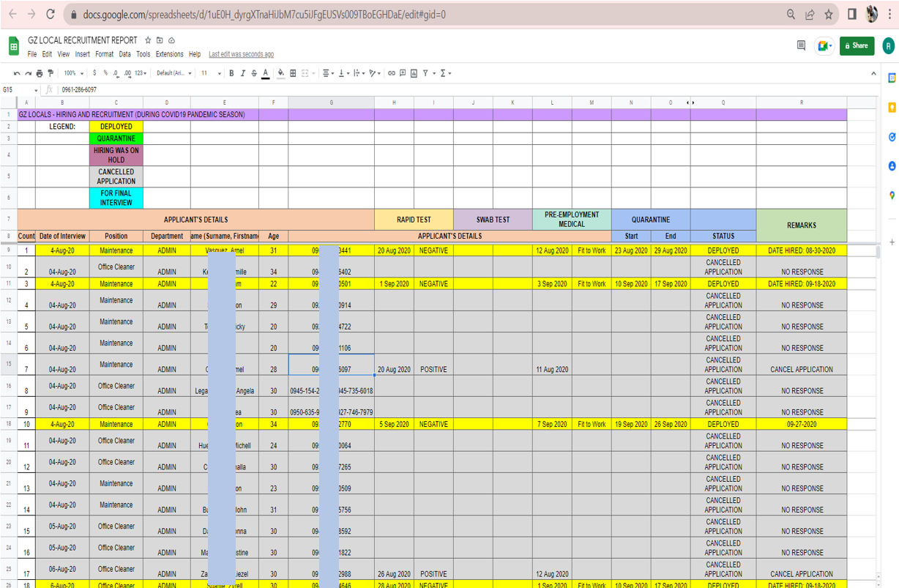
Task: Open the fill color picker
Action: 281,73
